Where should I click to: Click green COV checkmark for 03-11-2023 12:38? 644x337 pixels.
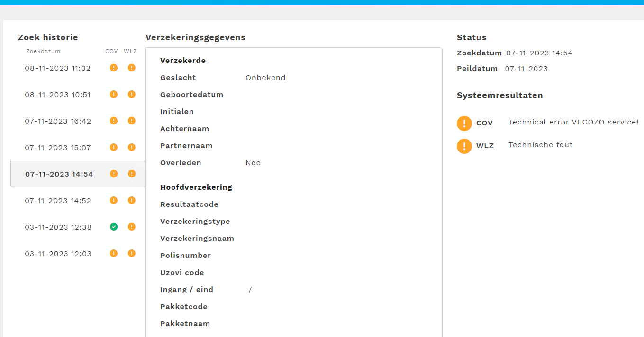[x=113, y=227]
